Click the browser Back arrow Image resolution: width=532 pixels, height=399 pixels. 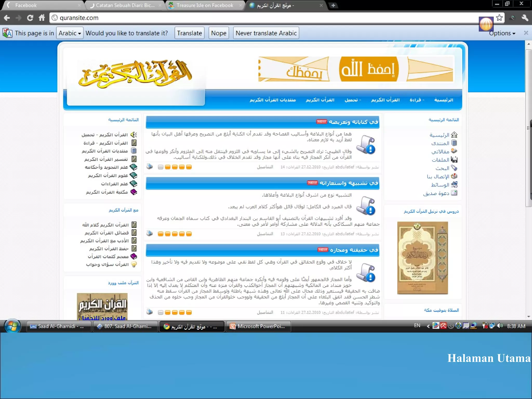point(7,18)
